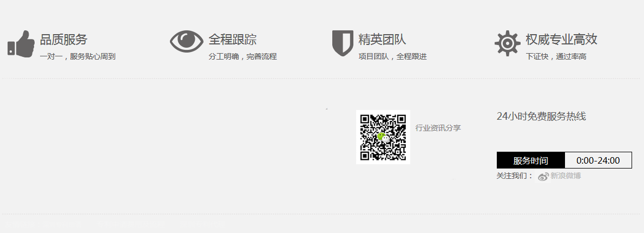Image resolution: width=644 pixels, height=233 pixels.
Task: Select the 精英团队 heading
Action: point(382,40)
